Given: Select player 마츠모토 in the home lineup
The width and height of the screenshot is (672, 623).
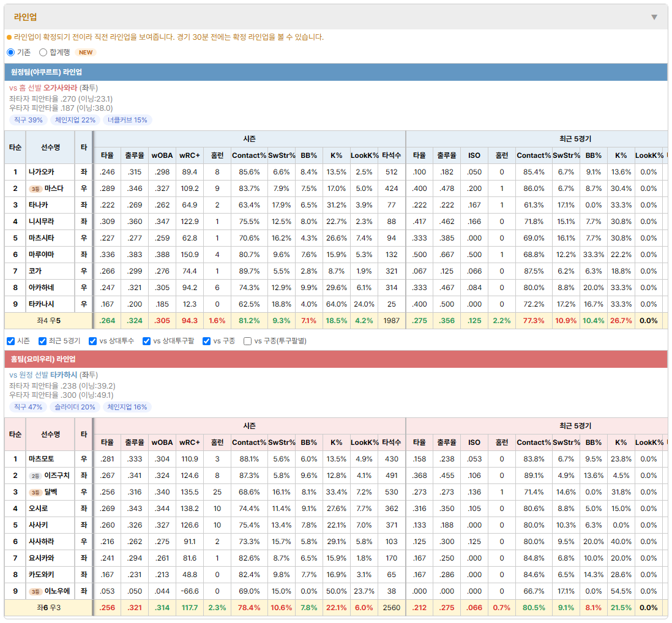Looking at the screenshot, I should 42,459.
